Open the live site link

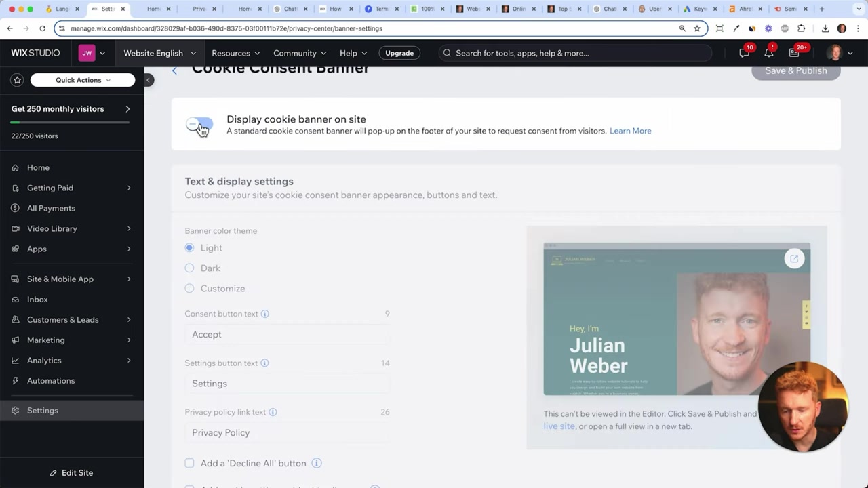(x=559, y=426)
